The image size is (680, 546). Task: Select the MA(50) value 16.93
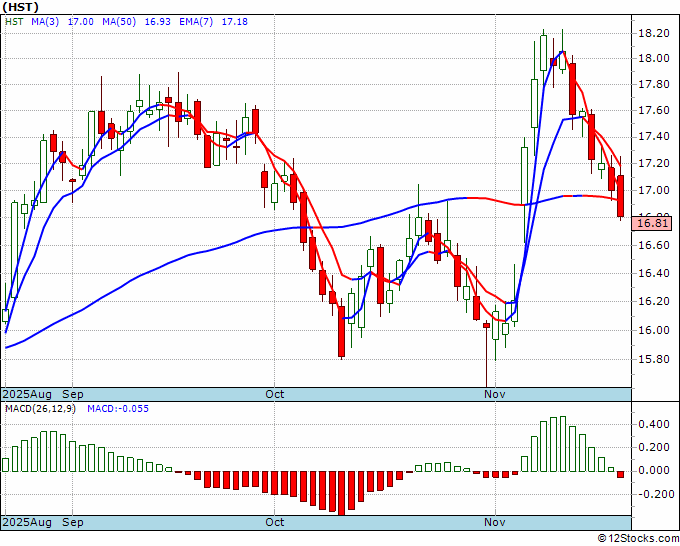(x=157, y=22)
